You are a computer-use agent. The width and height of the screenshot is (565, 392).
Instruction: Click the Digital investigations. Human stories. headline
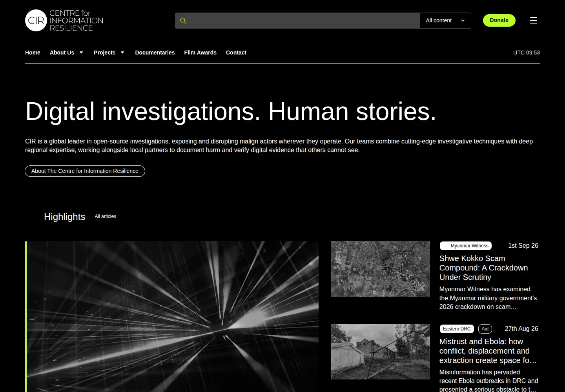click(x=231, y=111)
